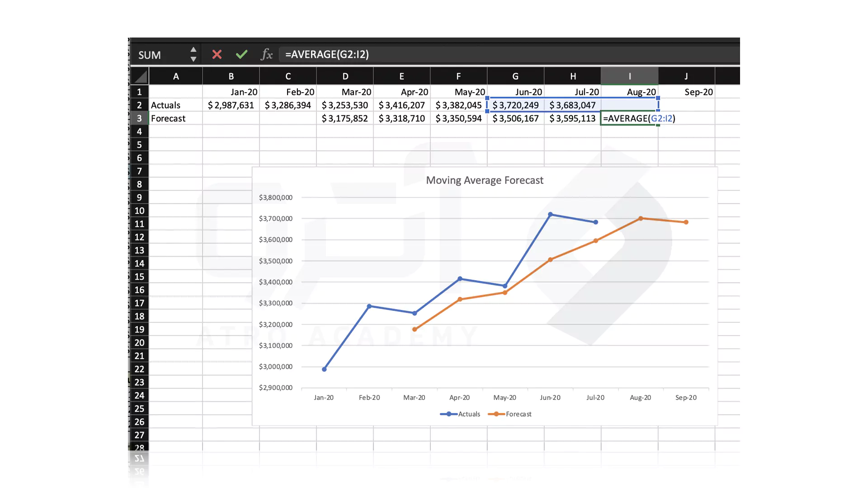868x488 pixels.
Task: Click the Forecast label cell
Action: [x=176, y=118]
